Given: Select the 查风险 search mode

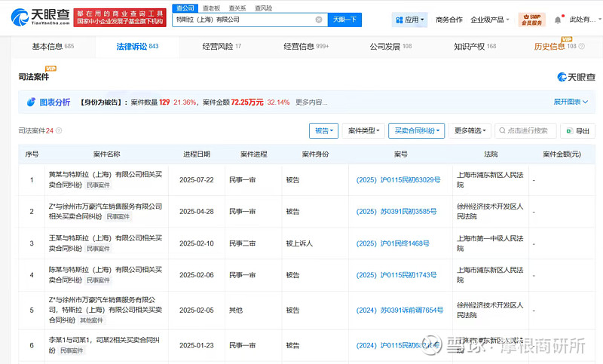Looking at the screenshot, I should (263, 8).
